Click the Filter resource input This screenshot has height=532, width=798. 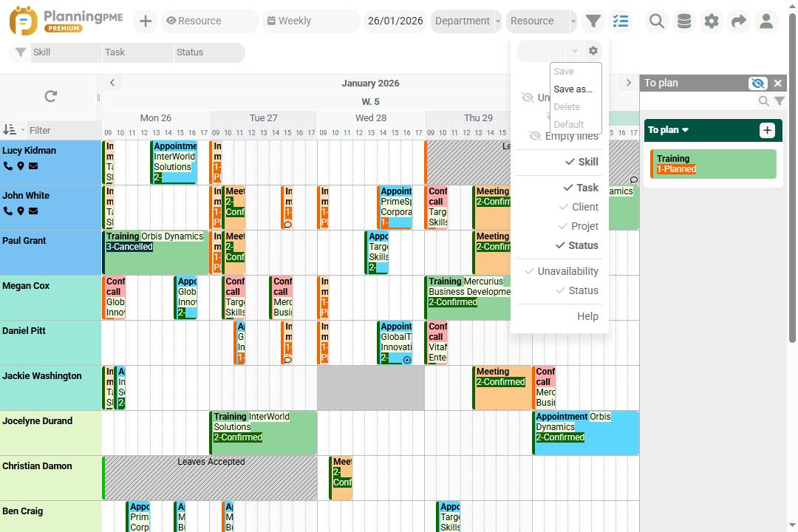pos(64,130)
